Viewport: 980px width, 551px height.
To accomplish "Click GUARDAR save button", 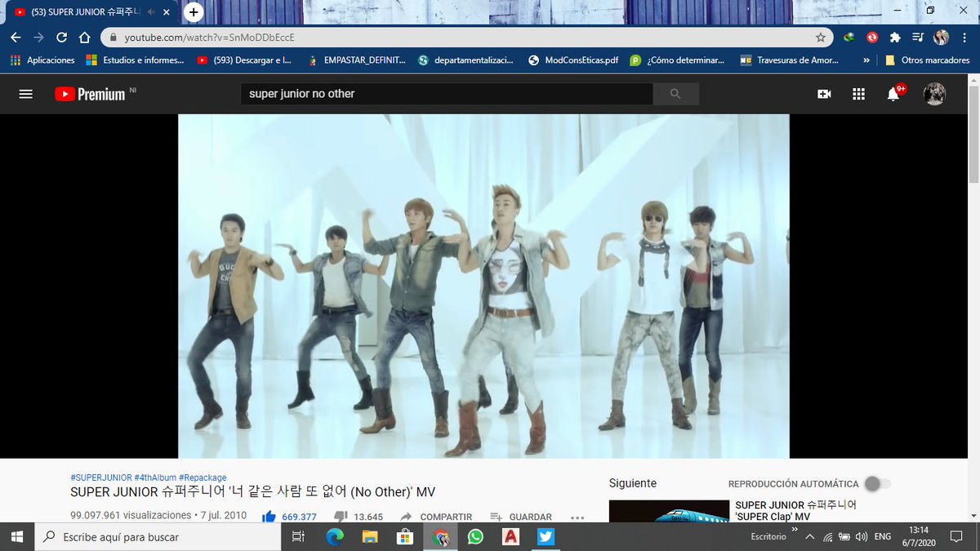I will point(521,517).
